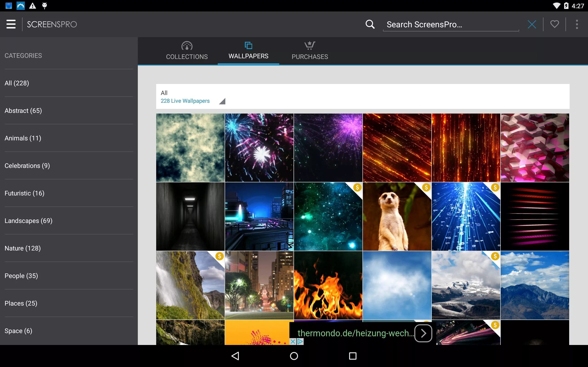588x367 pixels.
Task: Click the Wallpapers tab icon
Action: (x=248, y=45)
